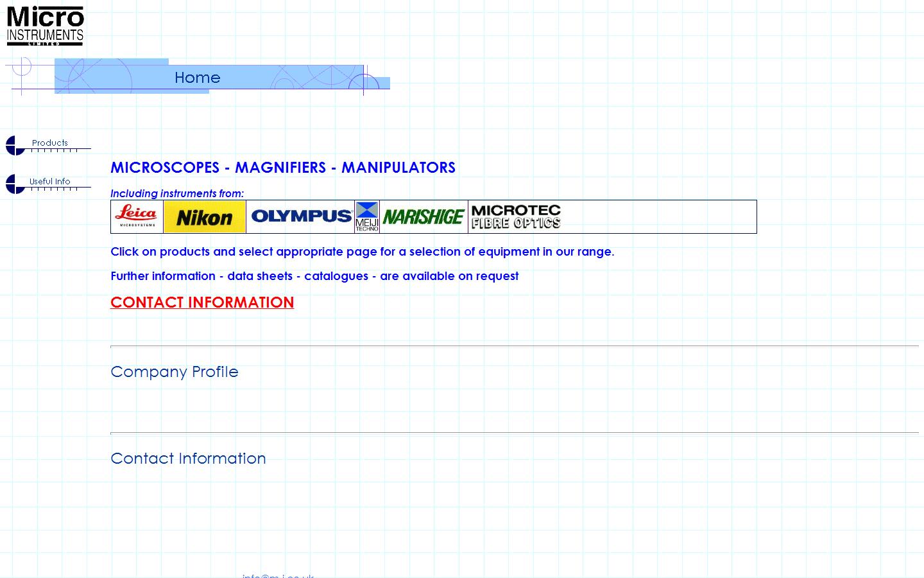Viewport: 924px width, 578px height.
Task: Click the Leica Microsystems logo
Action: pyautogui.click(x=137, y=216)
